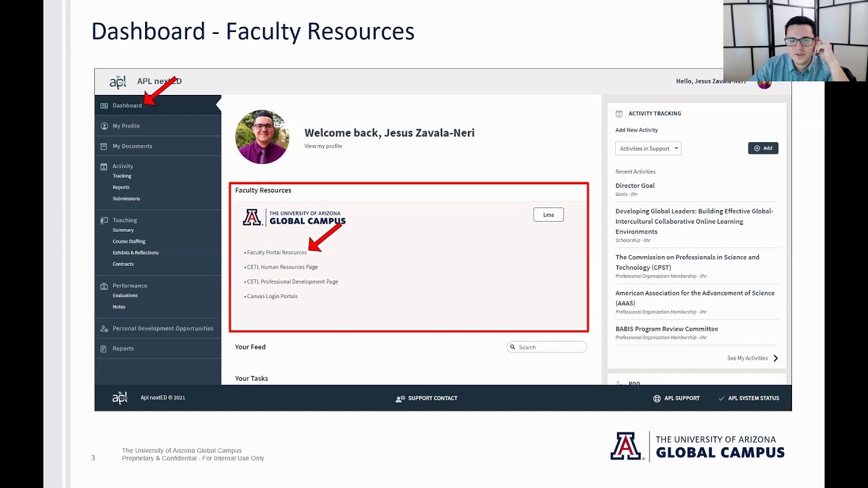Screen dimensions: 868x488
Task: Click the Teaching icon in sidebar
Action: 104,220
